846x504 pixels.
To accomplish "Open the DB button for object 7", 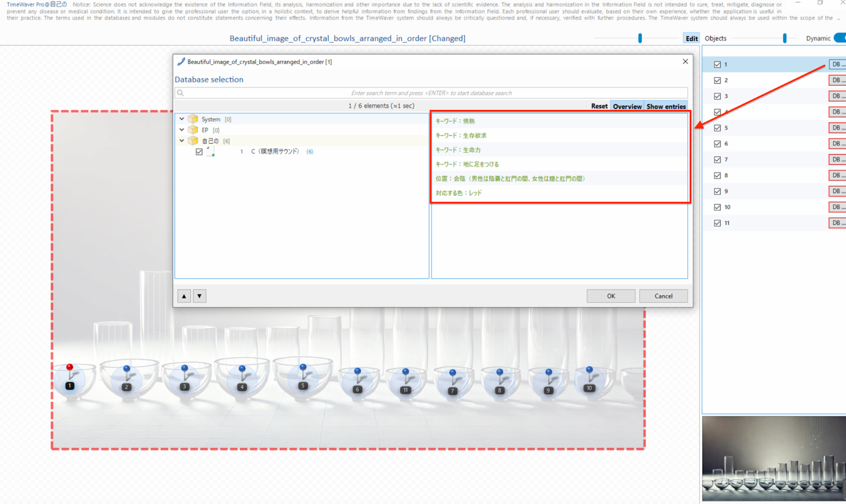I will click(x=838, y=160).
